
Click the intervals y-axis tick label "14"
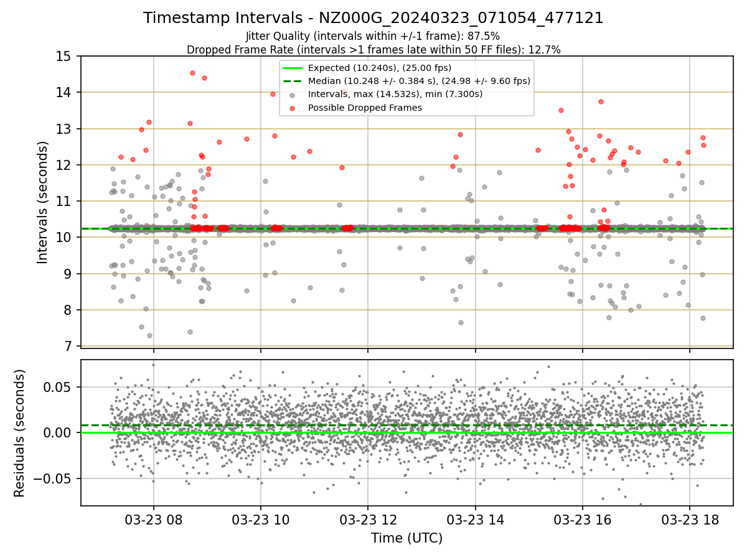tap(64, 93)
